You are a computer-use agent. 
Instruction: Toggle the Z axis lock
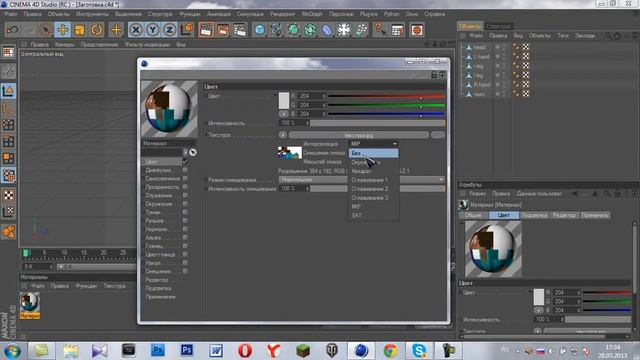click(169, 30)
